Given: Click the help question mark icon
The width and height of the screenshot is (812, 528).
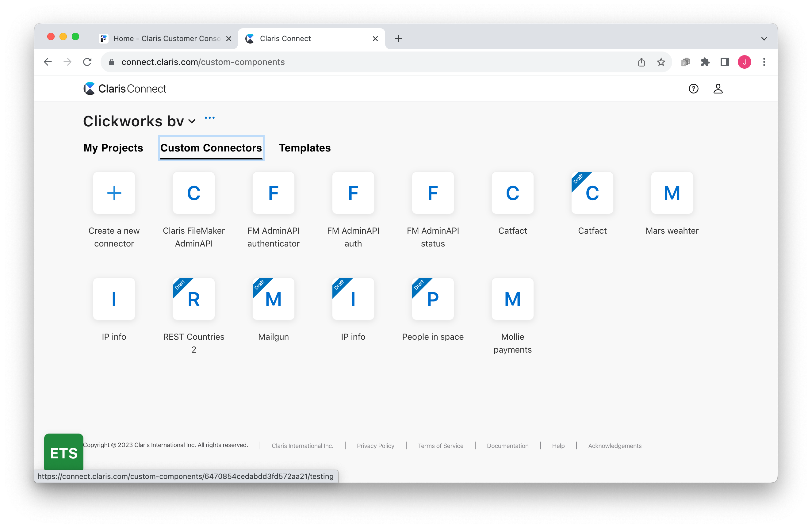Looking at the screenshot, I should point(693,89).
